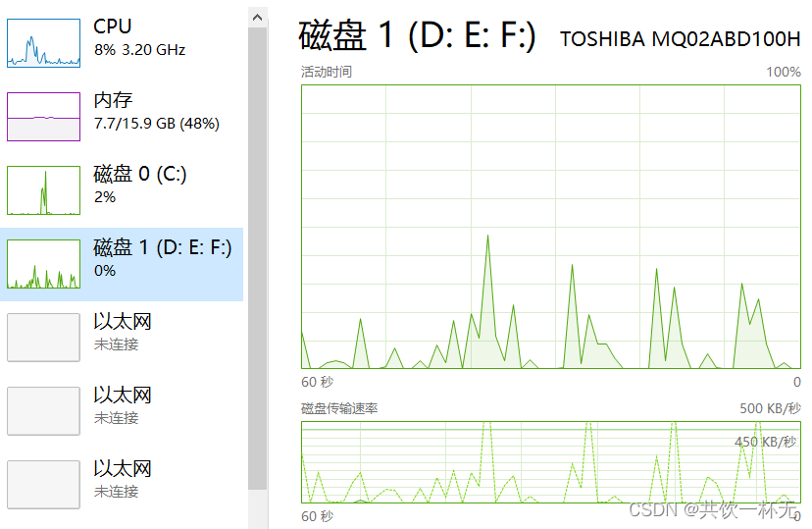This screenshot has width=812, height=529.
Task: Click the third 以太网 empty graph thumbnail
Action: click(x=43, y=485)
